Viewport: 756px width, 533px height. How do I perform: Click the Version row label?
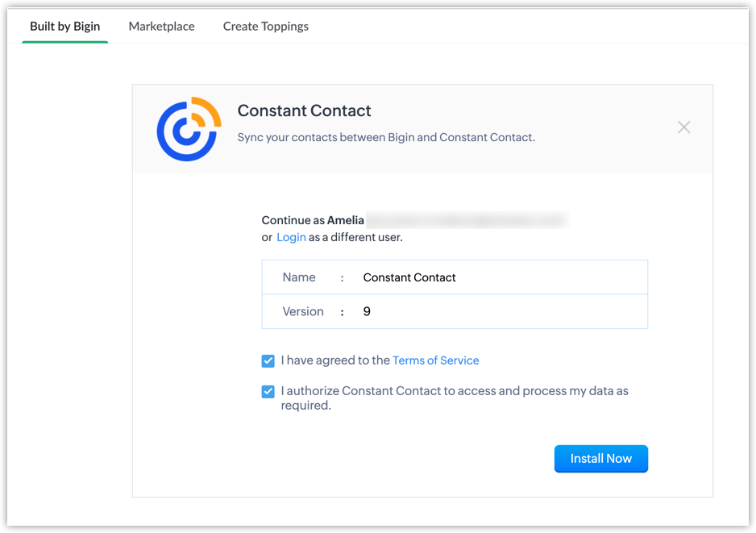[303, 311]
